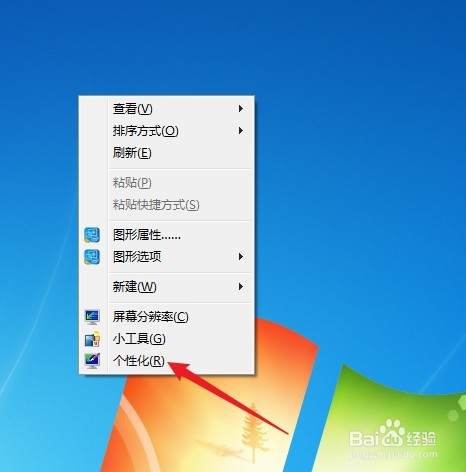Click the greyed-out 粘贴(P) entry
The image size is (466, 472).
point(167,183)
